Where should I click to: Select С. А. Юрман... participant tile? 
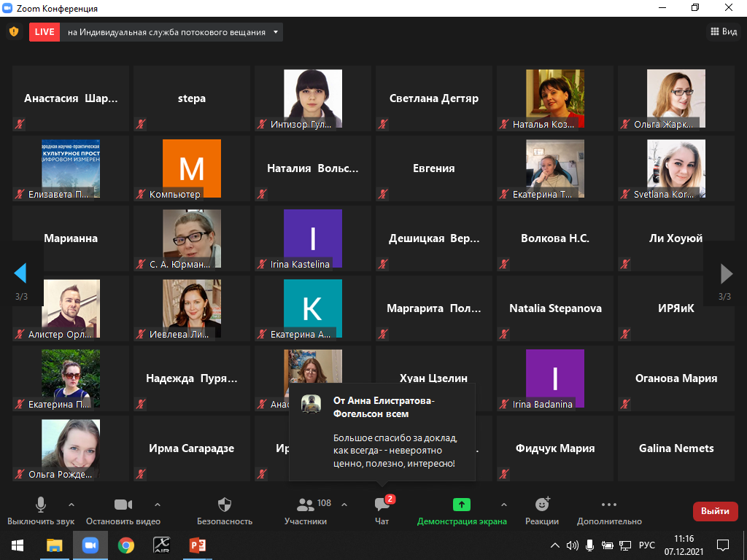pyautogui.click(x=192, y=238)
